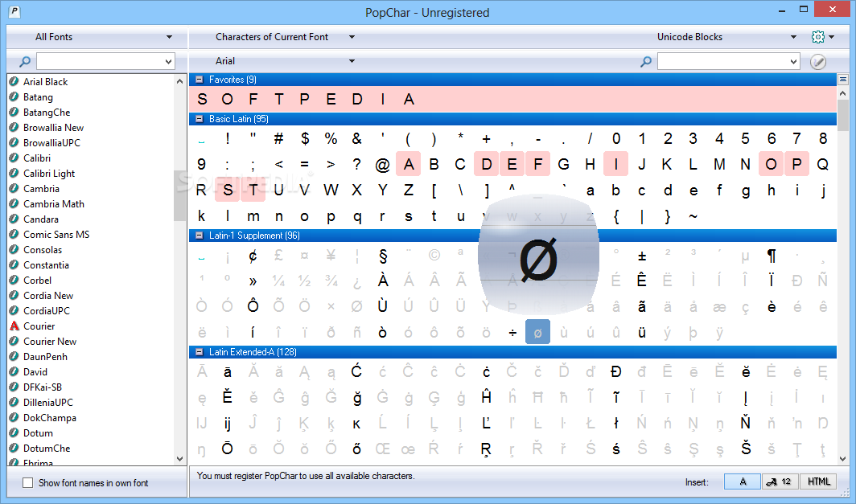Click the font search input field
The image size is (856, 504).
[x=100, y=62]
